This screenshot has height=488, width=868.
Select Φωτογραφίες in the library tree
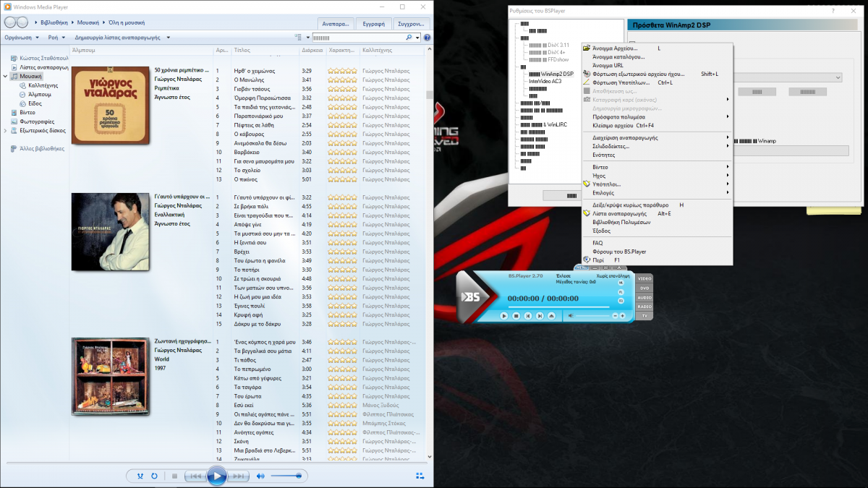37,121
